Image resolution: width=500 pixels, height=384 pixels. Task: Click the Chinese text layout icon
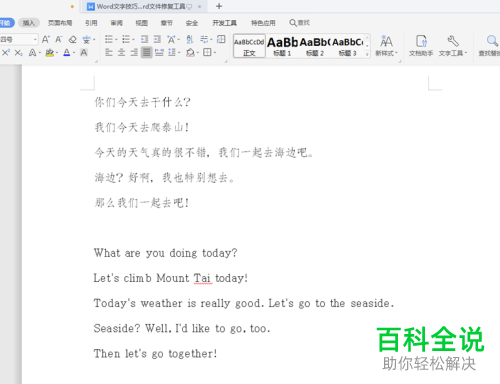tap(171, 40)
